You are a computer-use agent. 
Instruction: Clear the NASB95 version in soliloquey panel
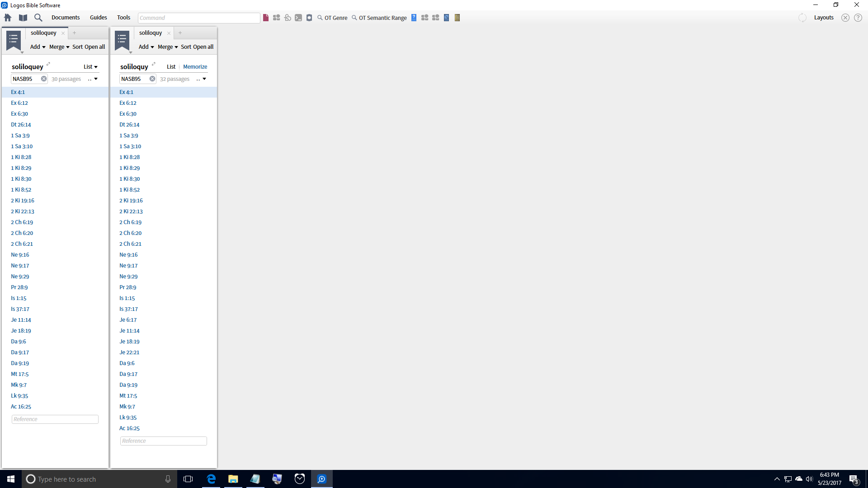[44, 79]
